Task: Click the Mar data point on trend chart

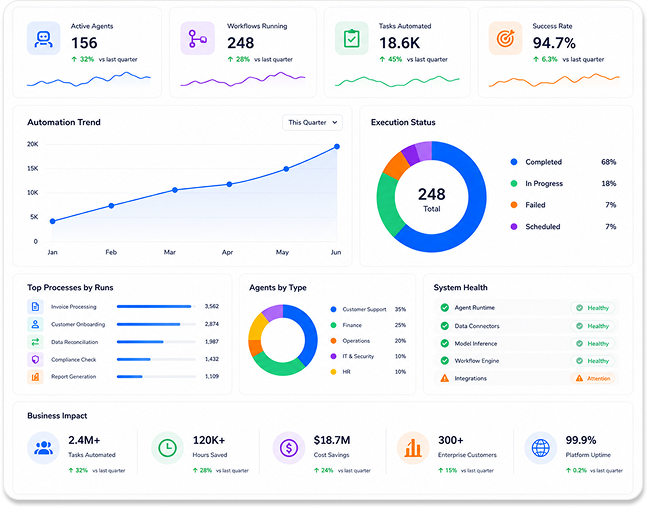Action: click(175, 190)
